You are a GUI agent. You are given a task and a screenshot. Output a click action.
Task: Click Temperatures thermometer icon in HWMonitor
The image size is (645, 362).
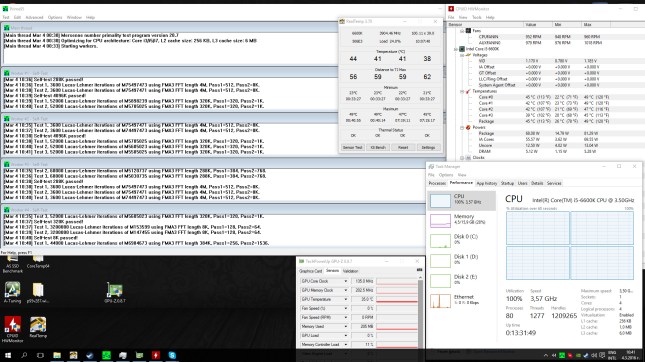(468, 91)
